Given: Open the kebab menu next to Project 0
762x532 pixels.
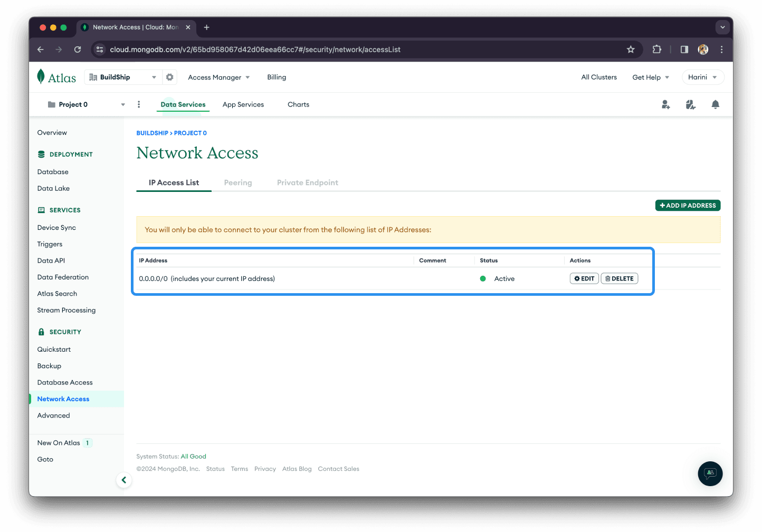Looking at the screenshot, I should point(139,104).
